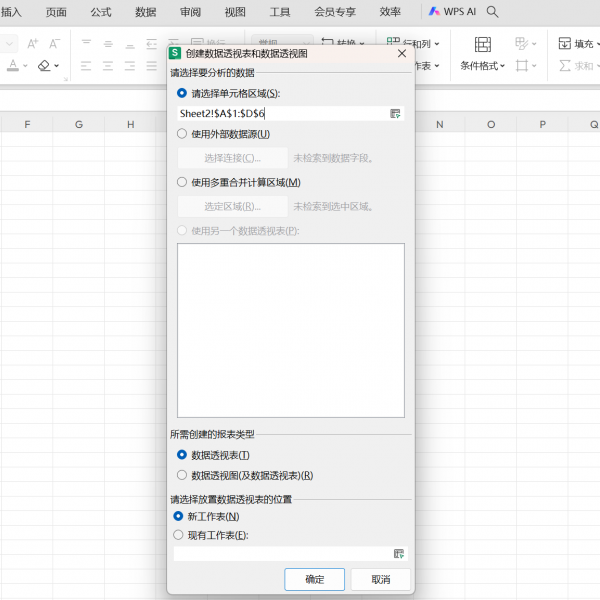Screen dimensions: 600x600
Task: Expand the 填充 dropdown arrow
Action: point(599,44)
